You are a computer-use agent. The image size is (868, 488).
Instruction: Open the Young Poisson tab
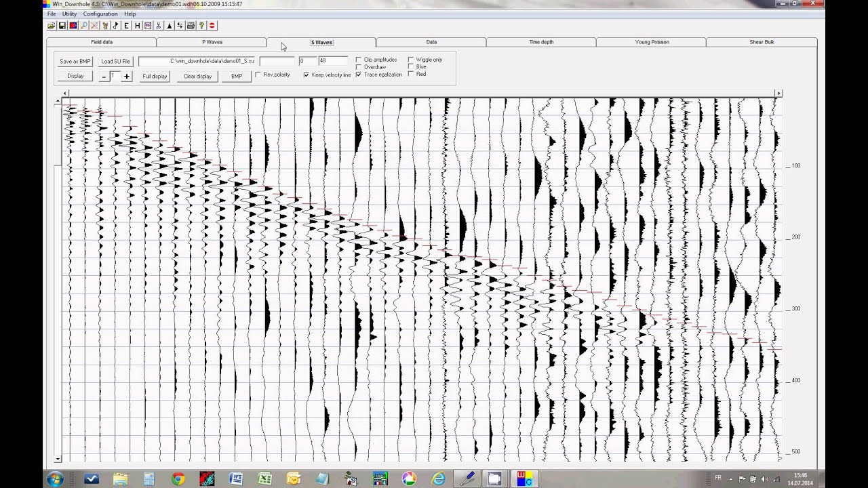coord(652,42)
